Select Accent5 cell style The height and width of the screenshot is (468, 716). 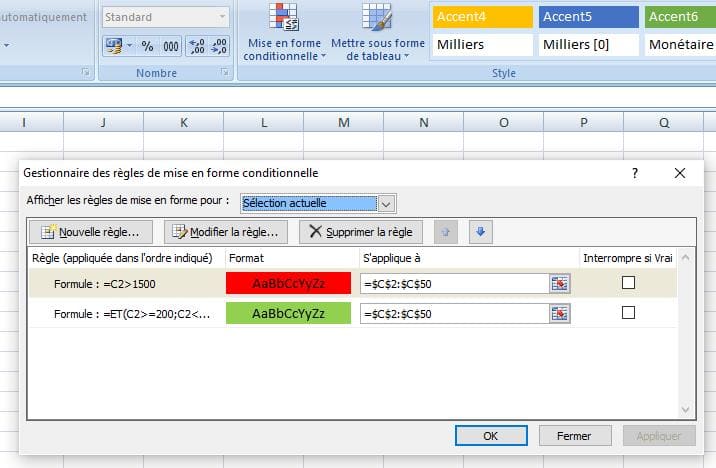(x=589, y=17)
